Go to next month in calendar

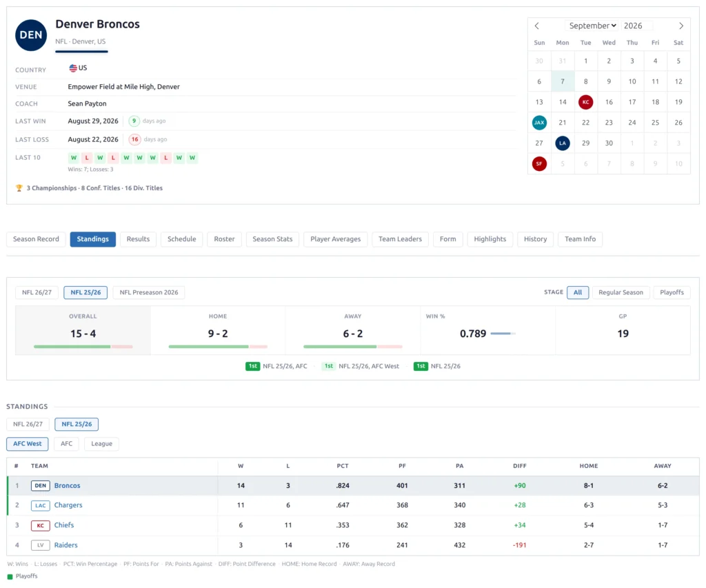pos(680,26)
